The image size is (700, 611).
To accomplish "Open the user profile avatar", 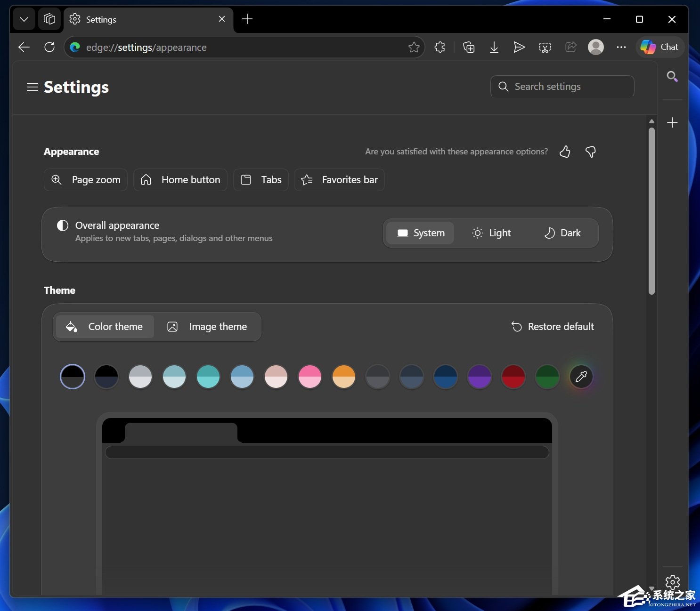I will pos(596,47).
